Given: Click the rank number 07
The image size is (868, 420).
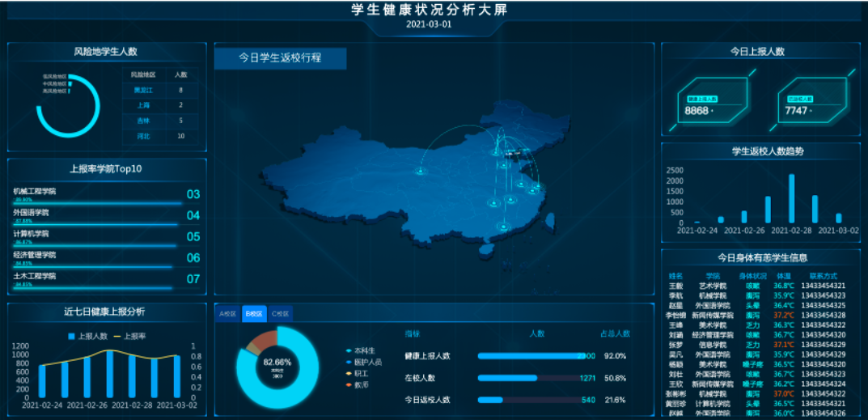Looking at the screenshot, I should click(x=193, y=278).
